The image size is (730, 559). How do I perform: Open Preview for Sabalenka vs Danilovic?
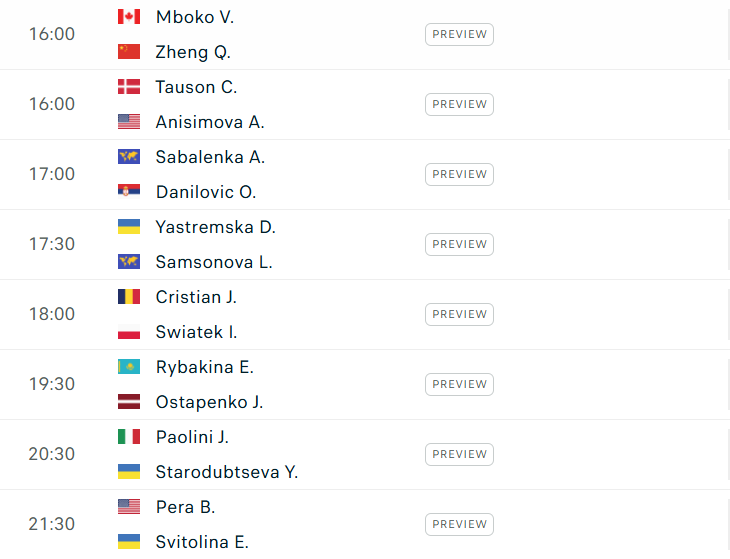[x=459, y=175]
